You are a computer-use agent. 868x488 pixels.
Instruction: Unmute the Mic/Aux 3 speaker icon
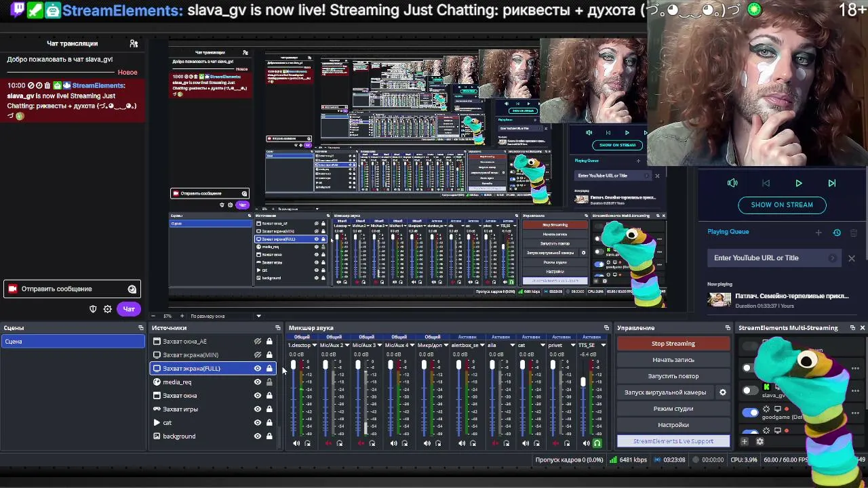tap(361, 443)
